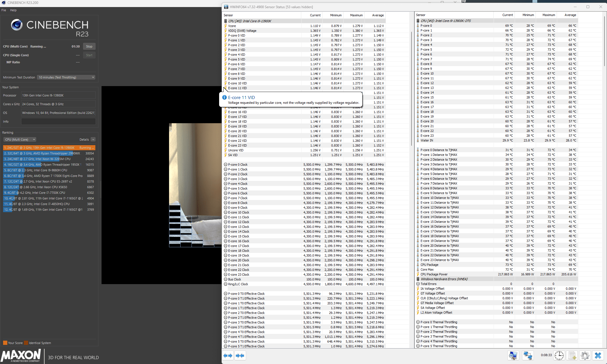This screenshot has width=607, height=364.
Task: Click power icon beside CPU Package Power
Action: [x=418, y=274]
